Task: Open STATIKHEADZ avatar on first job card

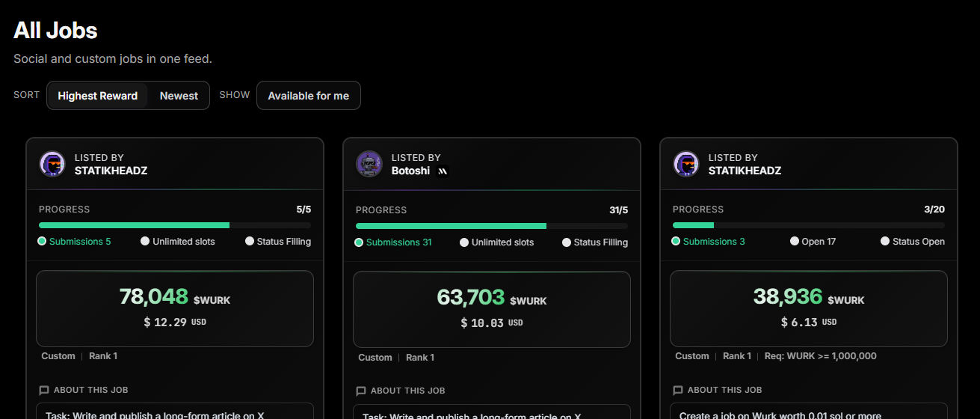Action: [x=52, y=164]
